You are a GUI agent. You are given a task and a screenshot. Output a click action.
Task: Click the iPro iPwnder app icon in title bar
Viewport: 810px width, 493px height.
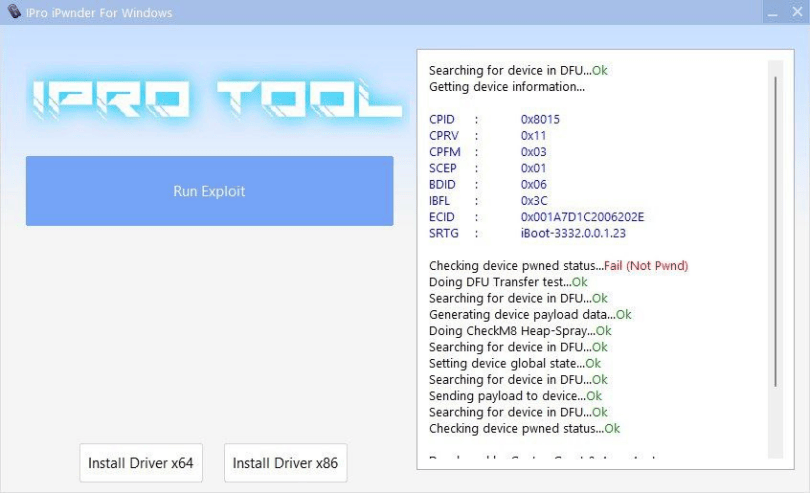coord(14,11)
